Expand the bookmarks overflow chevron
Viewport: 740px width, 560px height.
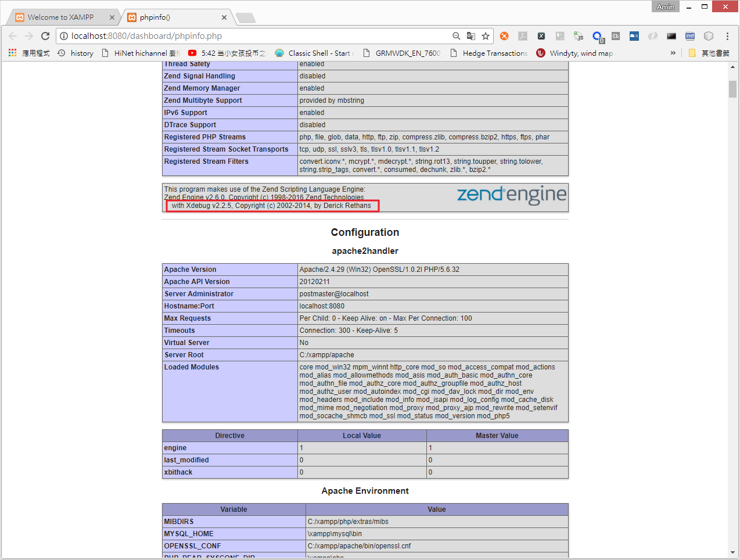click(673, 52)
